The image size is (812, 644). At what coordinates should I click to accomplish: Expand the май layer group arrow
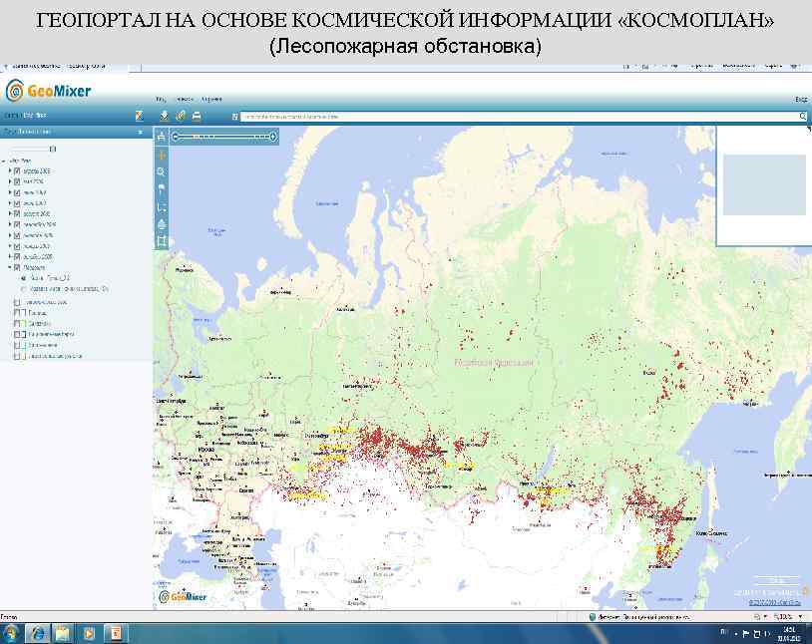[x=10, y=181]
